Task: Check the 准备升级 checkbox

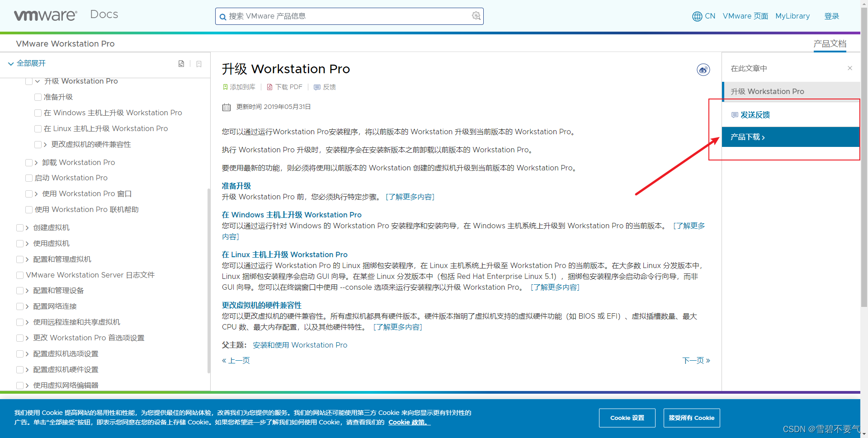Action: click(x=38, y=97)
